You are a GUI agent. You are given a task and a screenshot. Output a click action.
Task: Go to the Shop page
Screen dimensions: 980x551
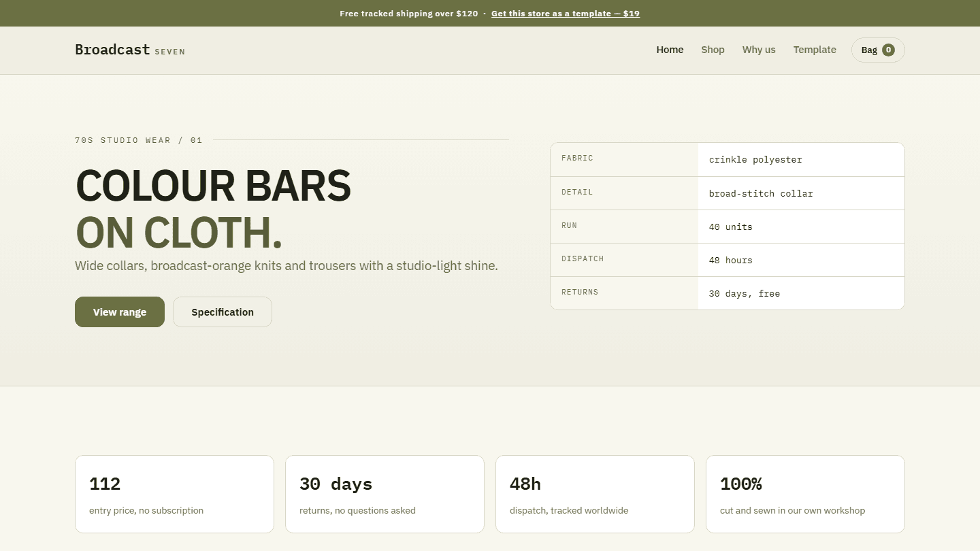713,50
